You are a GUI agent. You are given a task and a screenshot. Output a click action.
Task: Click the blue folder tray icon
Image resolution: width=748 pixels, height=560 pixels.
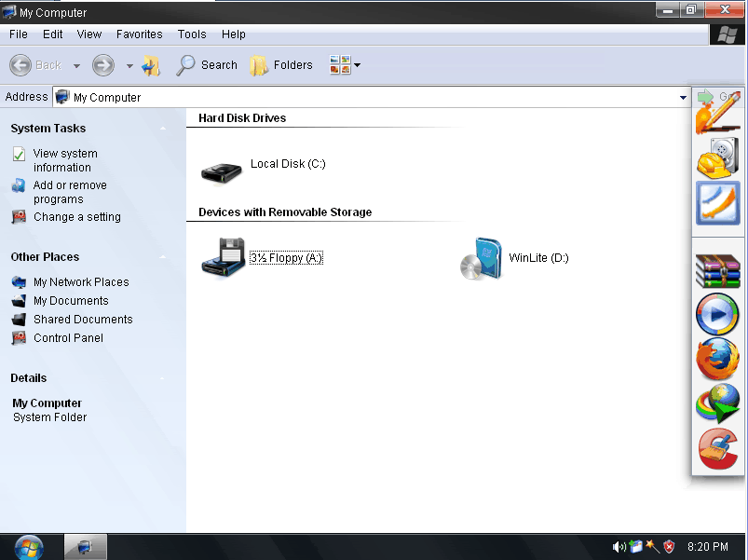tap(635, 547)
